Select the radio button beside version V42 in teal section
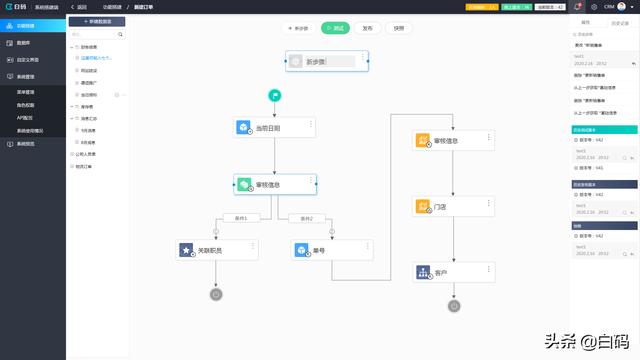Image resolution: width=640 pixels, height=360 pixels. tap(576, 140)
